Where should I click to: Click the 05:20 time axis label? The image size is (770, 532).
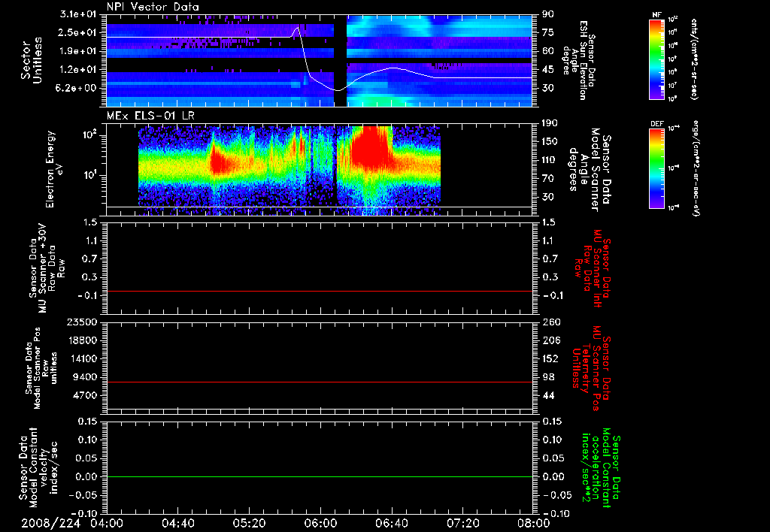pyautogui.click(x=249, y=523)
